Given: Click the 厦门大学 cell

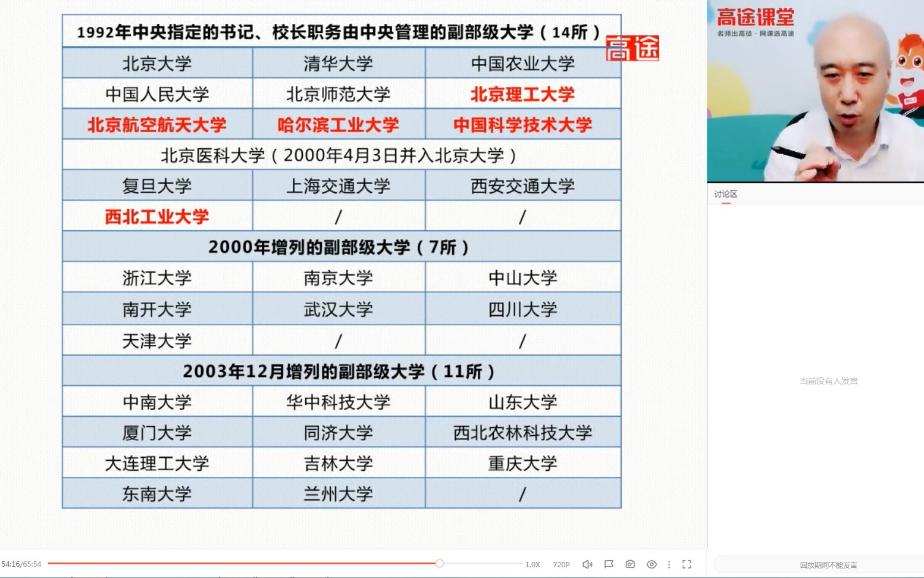Looking at the screenshot, I should pyautogui.click(x=157, y=432).
